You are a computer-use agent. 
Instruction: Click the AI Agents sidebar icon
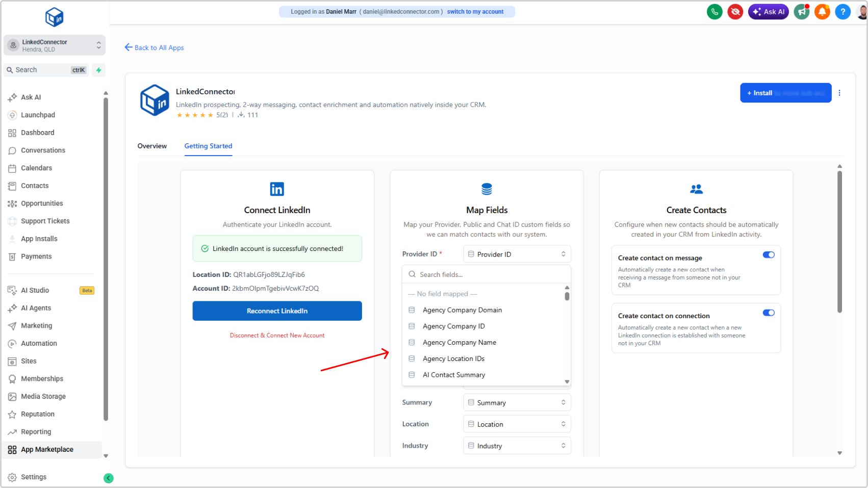pos(12,308)
